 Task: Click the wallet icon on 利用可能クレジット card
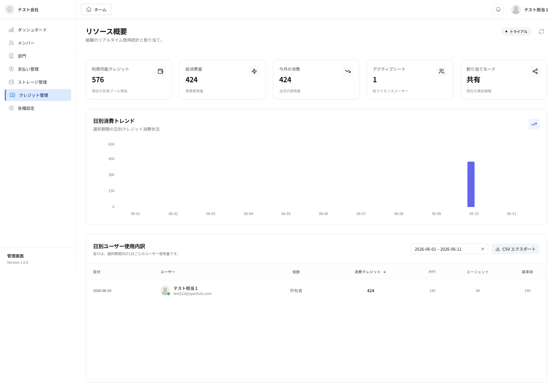coord(160,71)
